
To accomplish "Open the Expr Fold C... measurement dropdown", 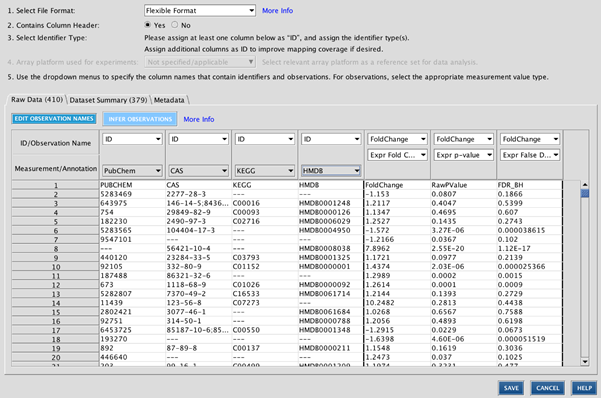I will coord(397,155).
